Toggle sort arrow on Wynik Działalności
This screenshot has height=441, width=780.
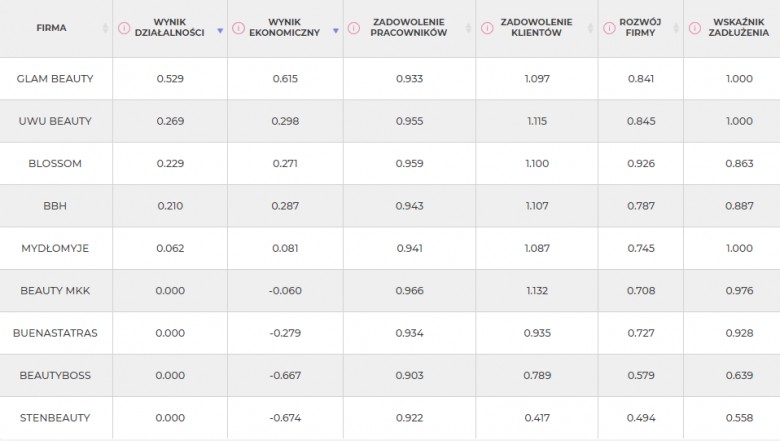pos(220,31)
